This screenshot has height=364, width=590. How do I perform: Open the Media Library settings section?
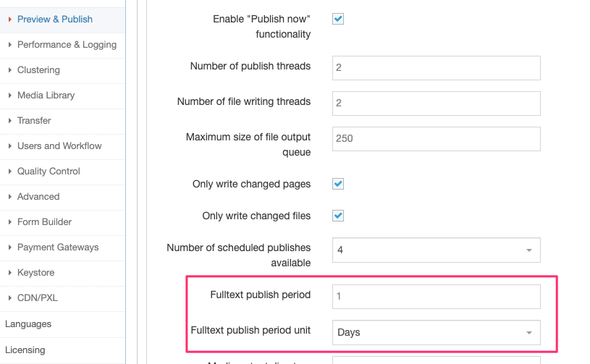[46, 96]
